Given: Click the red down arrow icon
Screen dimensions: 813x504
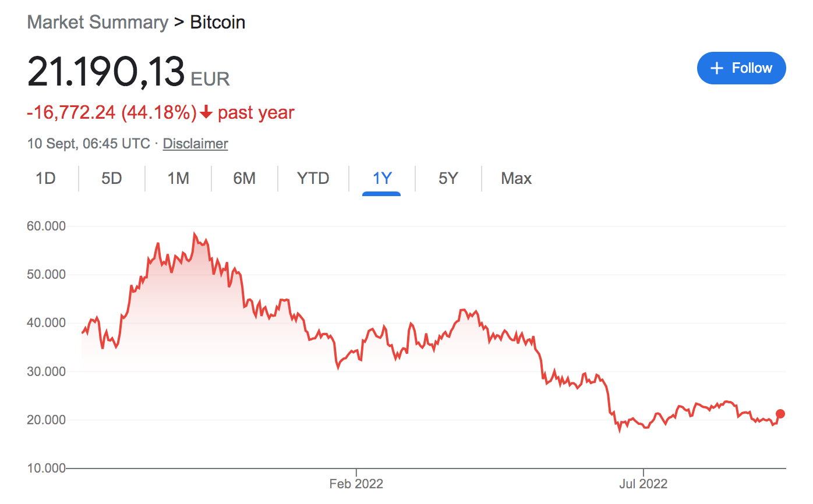Looking at the screenshot, I should [206, 112].
